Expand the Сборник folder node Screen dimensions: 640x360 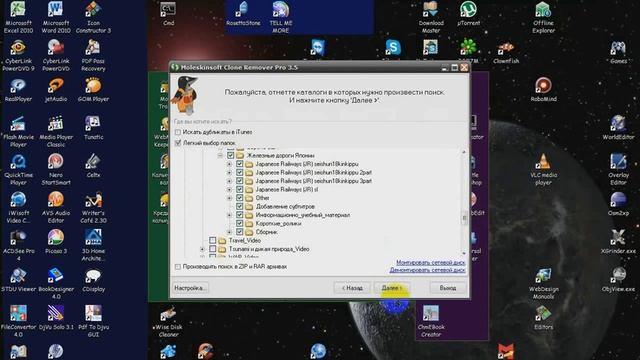point(229,232)
